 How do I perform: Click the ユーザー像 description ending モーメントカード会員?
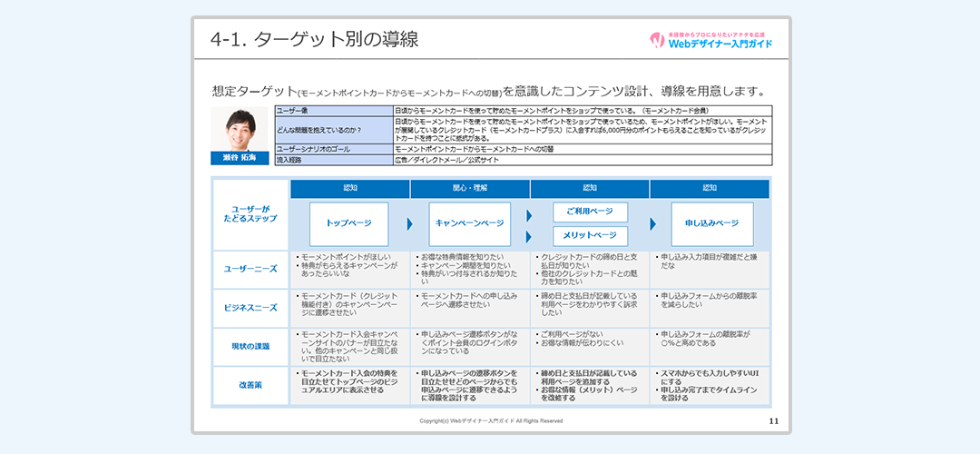583,111
